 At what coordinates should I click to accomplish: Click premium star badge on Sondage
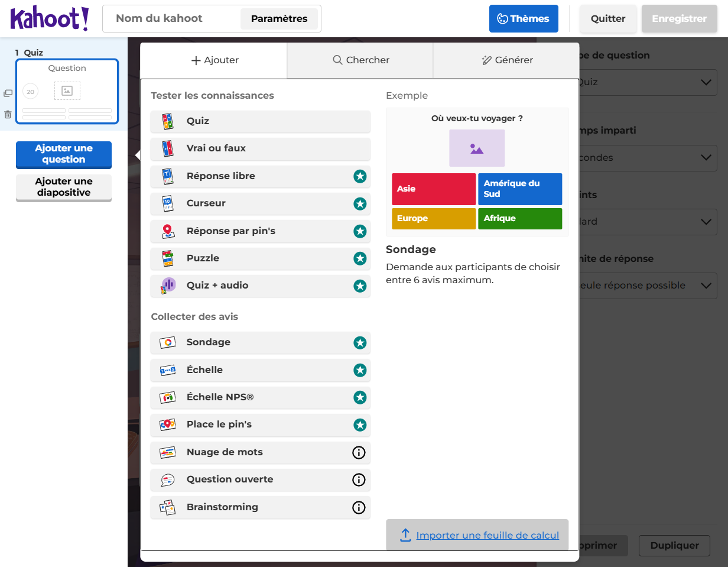(x=360, y=342)
